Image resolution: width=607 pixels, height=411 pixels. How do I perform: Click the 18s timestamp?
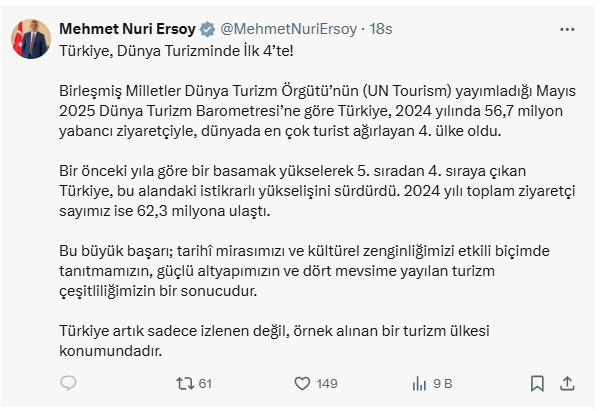click(x=380, y=30)
